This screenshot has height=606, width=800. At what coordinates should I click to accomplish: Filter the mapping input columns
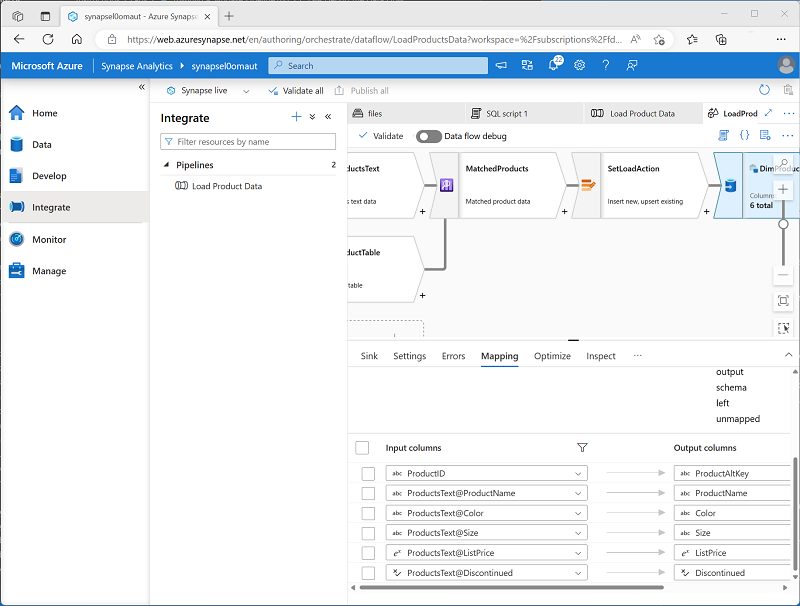[x=582, y=447]
